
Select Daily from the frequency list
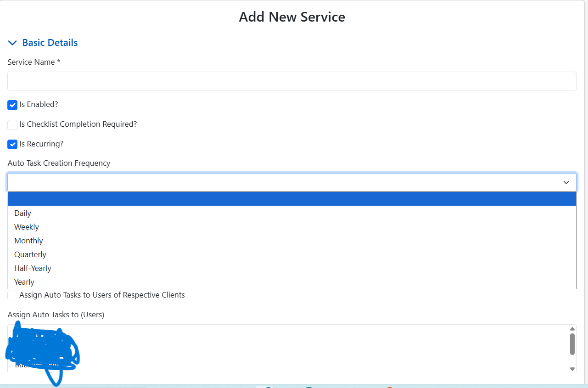[x=22, y=213]
